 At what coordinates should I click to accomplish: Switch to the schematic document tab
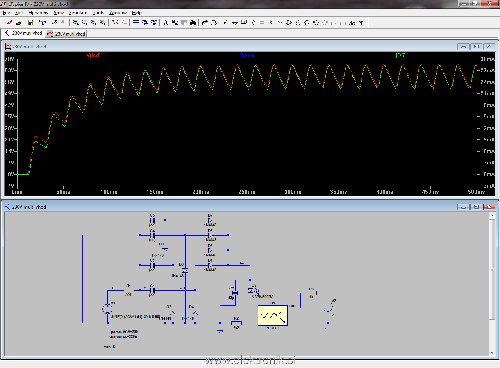pyautogui.click(x=23, y=33)
